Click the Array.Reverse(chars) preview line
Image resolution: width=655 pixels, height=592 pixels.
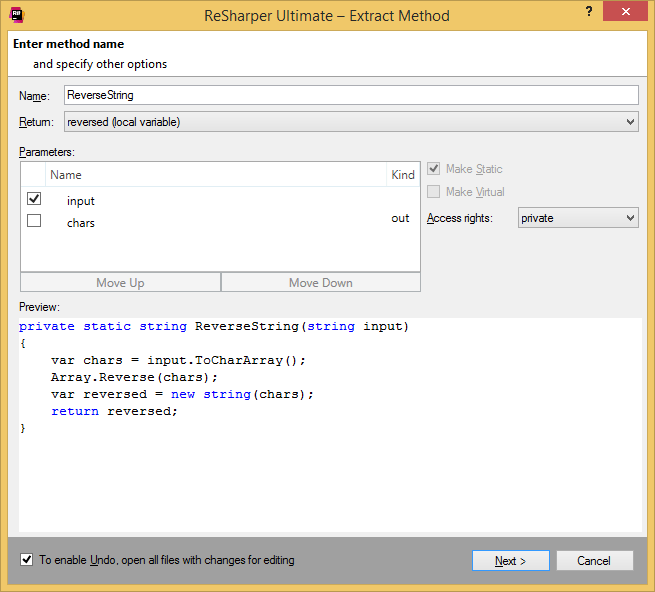coord(134,377)
